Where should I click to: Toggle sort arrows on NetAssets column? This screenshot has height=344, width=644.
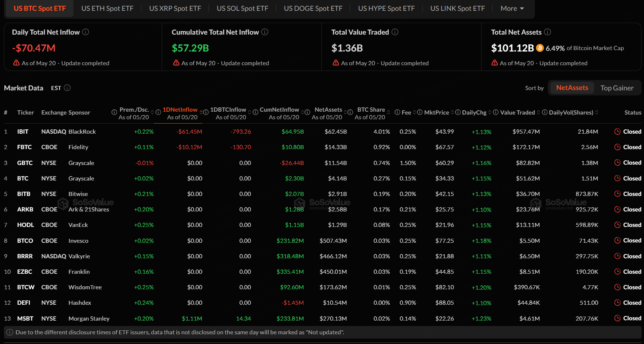[x=345, y=112]
